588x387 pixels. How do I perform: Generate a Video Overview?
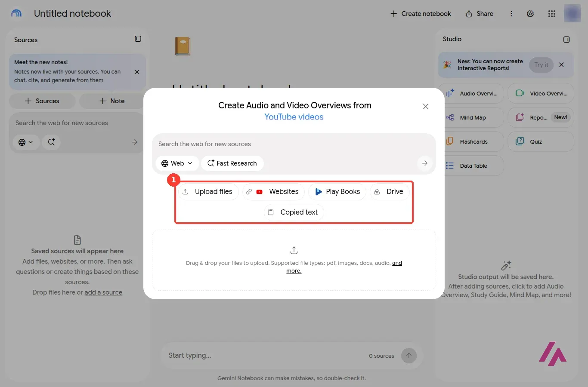(541, 93)
